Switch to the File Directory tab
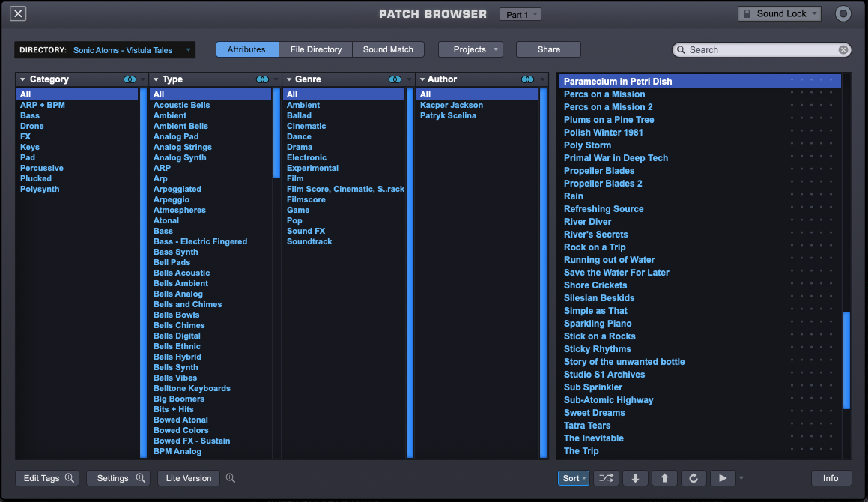 [316, 49]
